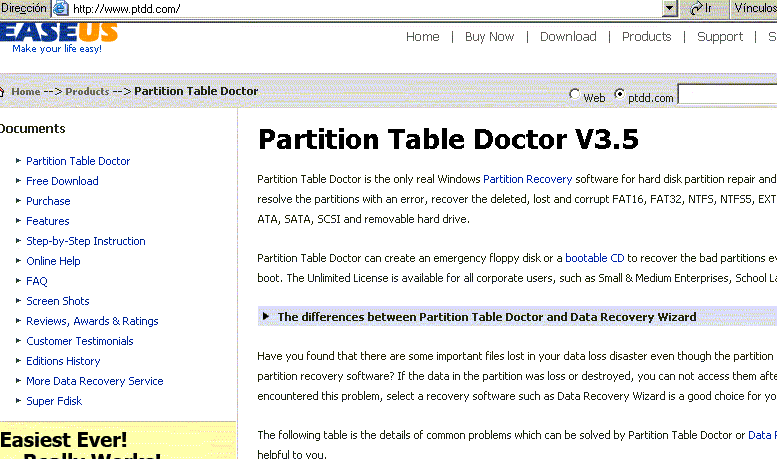Open the Features sidebar link
Viewport: 777px width, 459px height.
[48, 221]
